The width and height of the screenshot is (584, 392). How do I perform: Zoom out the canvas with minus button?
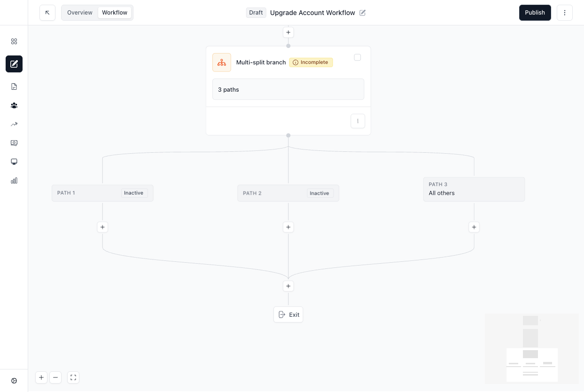pos(55,377)
